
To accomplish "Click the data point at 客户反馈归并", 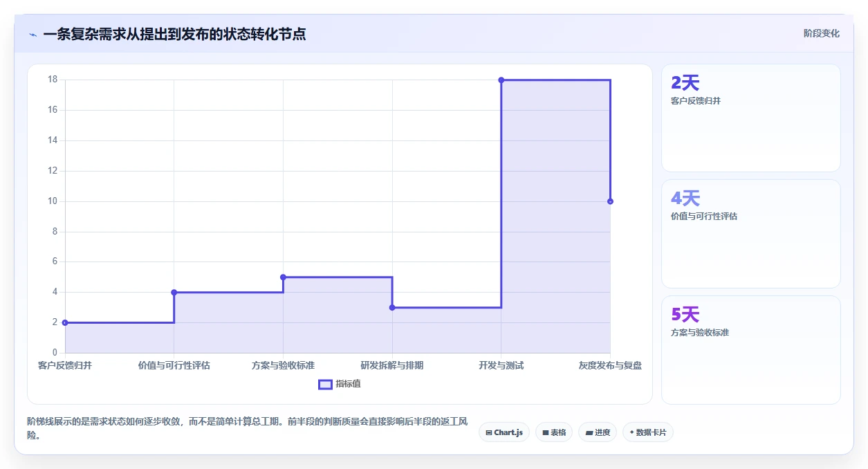I will point(65,322).
